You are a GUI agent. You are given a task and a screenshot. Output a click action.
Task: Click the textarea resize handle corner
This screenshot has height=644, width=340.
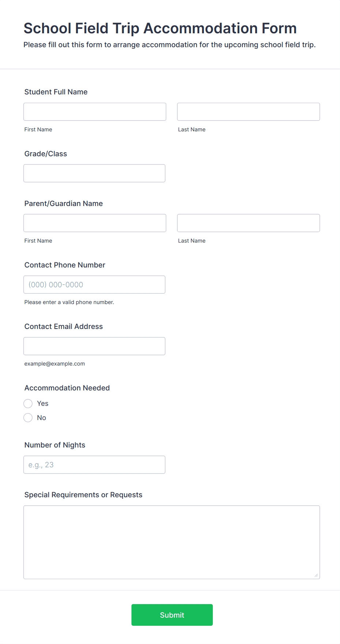[x=316, y=575]
